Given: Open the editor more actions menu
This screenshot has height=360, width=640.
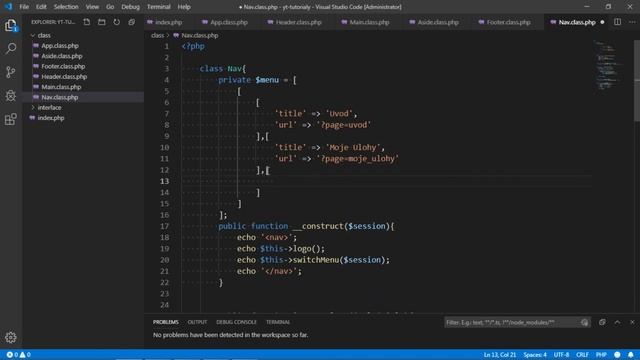Looking at the screenshot, I should (x=632, y=22).
